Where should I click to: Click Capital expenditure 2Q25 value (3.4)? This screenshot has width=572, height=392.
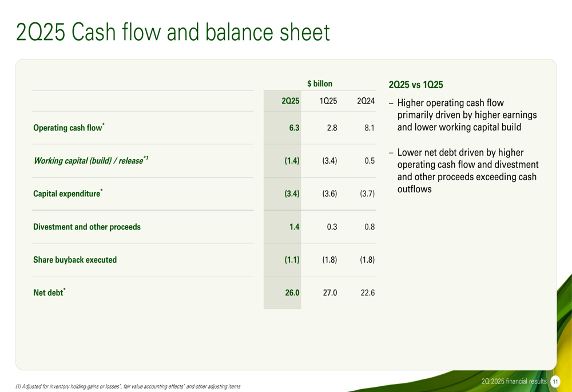click(292, 193)
